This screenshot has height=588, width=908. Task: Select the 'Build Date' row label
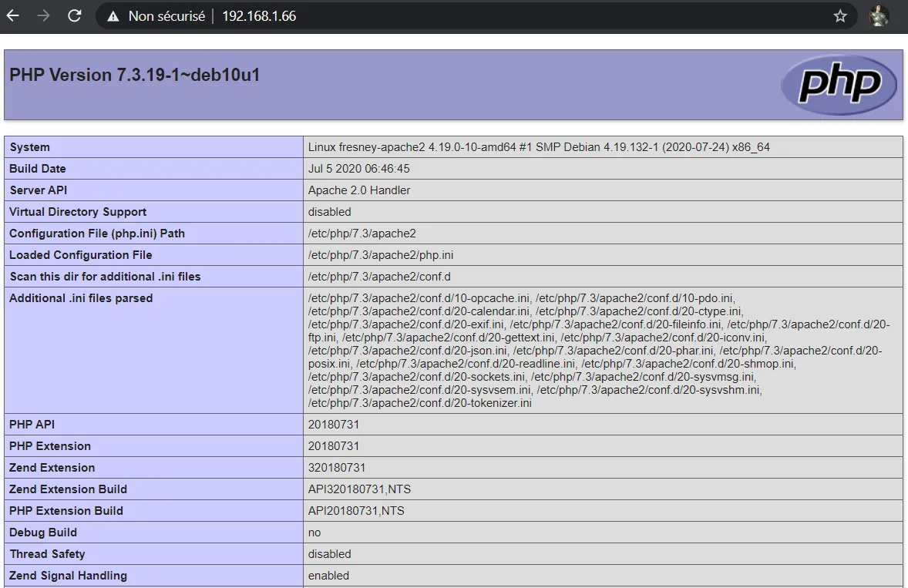38,169
